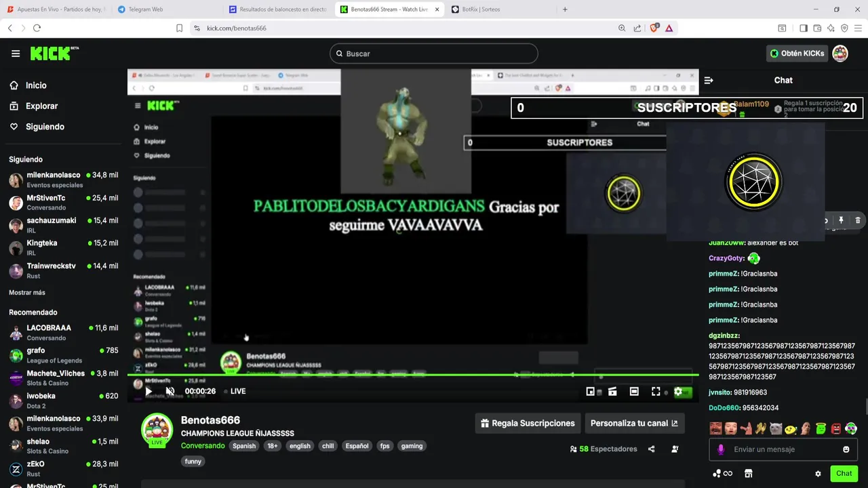This screenshot has width=868, height=488.
Task: Select the Español tag
Action: tap(357, 446)
